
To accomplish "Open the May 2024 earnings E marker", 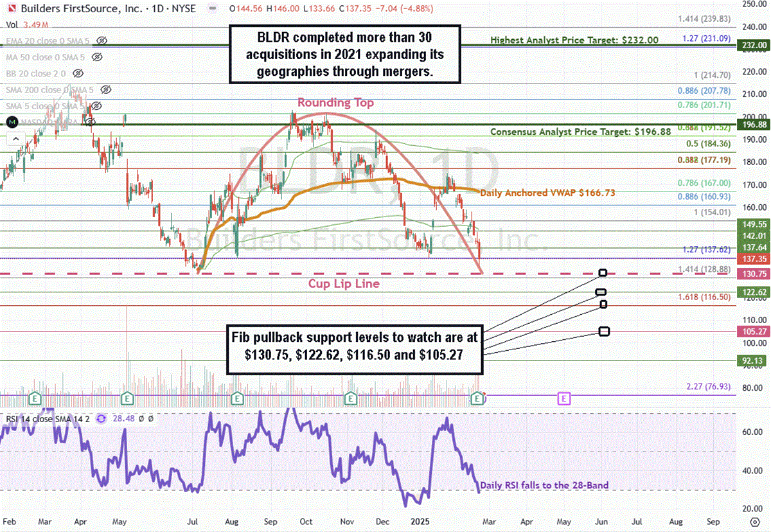I will [128, 399].
